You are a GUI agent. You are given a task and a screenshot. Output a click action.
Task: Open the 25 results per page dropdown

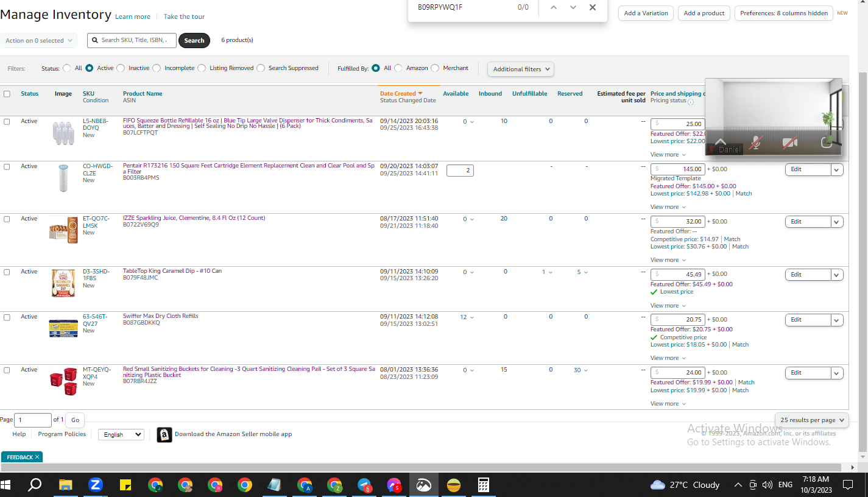812,420
